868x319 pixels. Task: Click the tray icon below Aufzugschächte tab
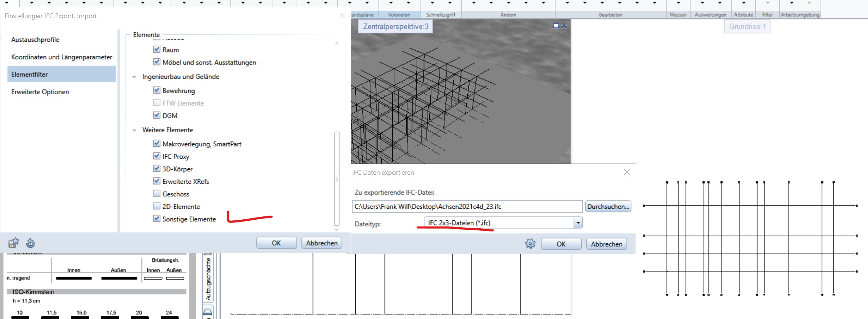click(x=208, y=312)
